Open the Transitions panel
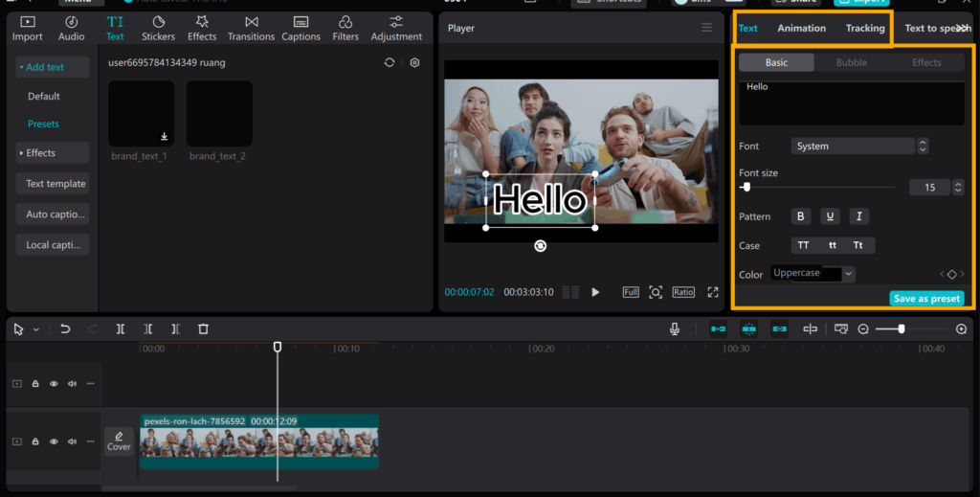980x497 pixels. (x=251, y=29)
